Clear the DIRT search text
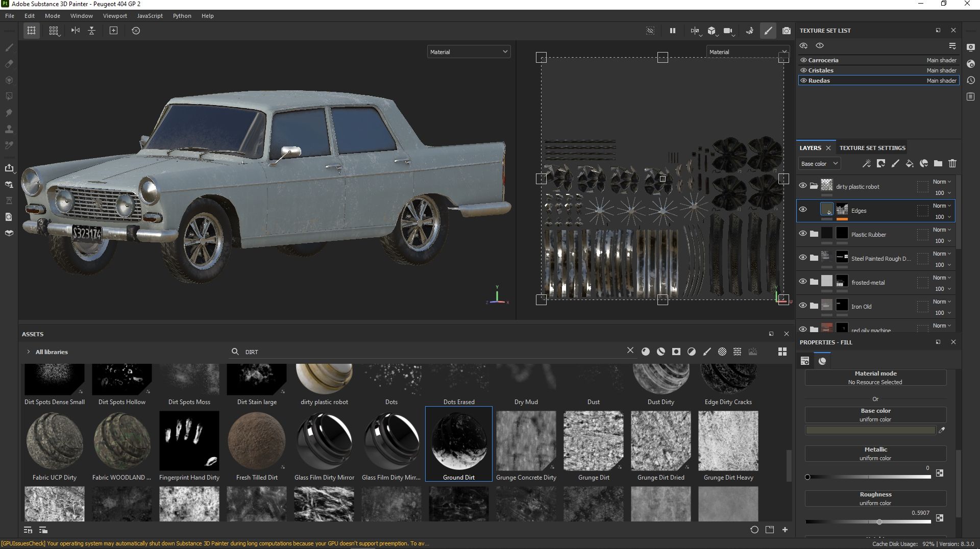980x549 pixels. point(630,351)
